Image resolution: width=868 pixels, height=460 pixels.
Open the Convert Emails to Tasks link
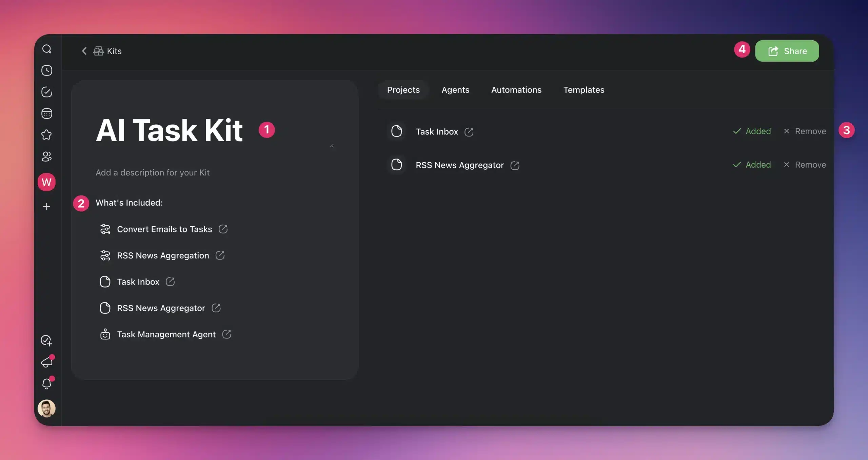pyautogui.click(x=164, y=229)
